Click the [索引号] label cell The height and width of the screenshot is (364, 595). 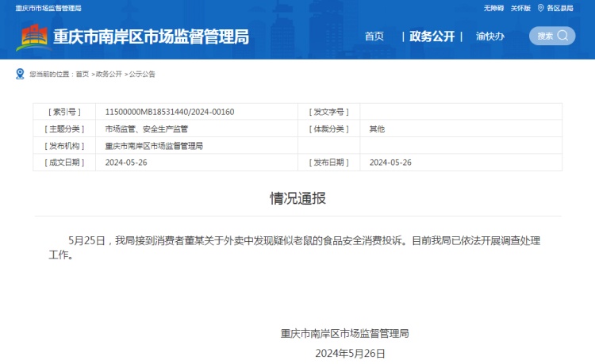(64, 112)
